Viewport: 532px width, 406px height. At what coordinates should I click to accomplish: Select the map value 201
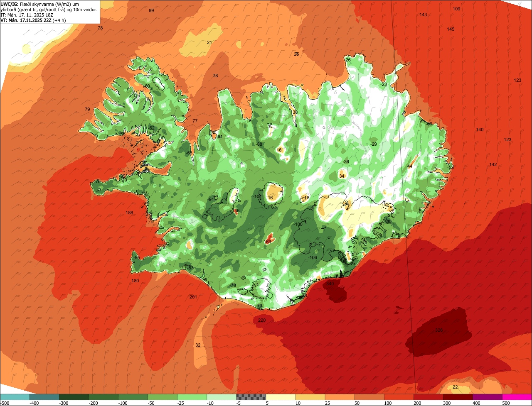coord(193,297)
